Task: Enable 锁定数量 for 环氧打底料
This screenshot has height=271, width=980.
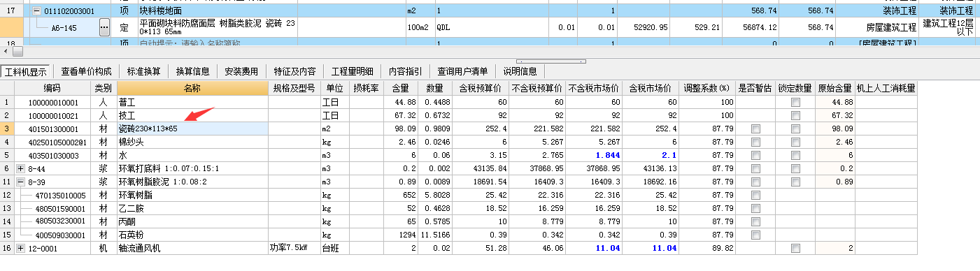Action: pos(795,168)
